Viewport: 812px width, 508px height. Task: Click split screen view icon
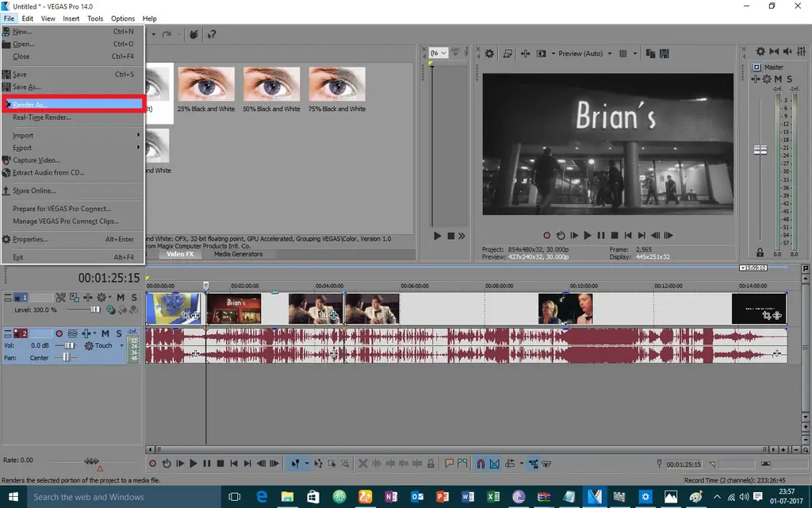click(x=542, y=53)
